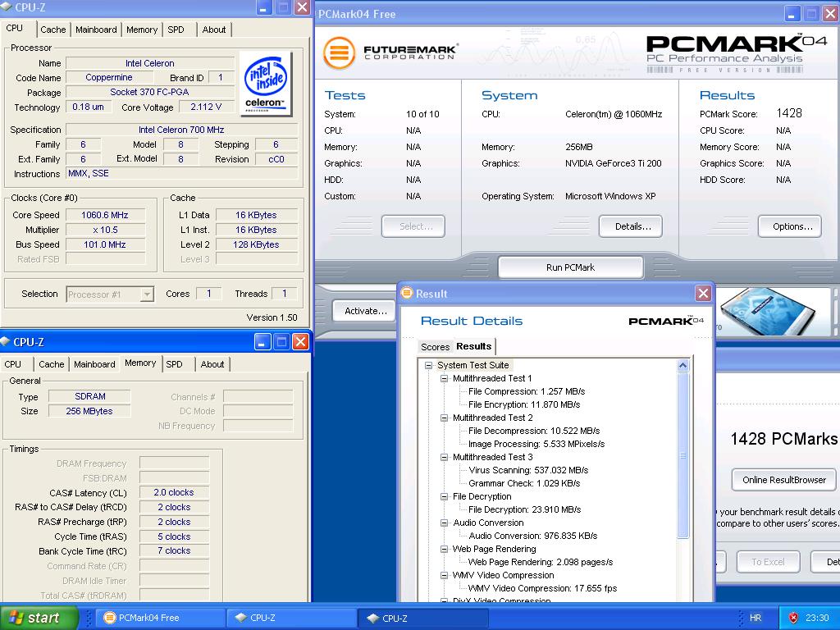Open About tab in top CPU-Z window
This screenshot has height=630, width=840.
[214, 30]
